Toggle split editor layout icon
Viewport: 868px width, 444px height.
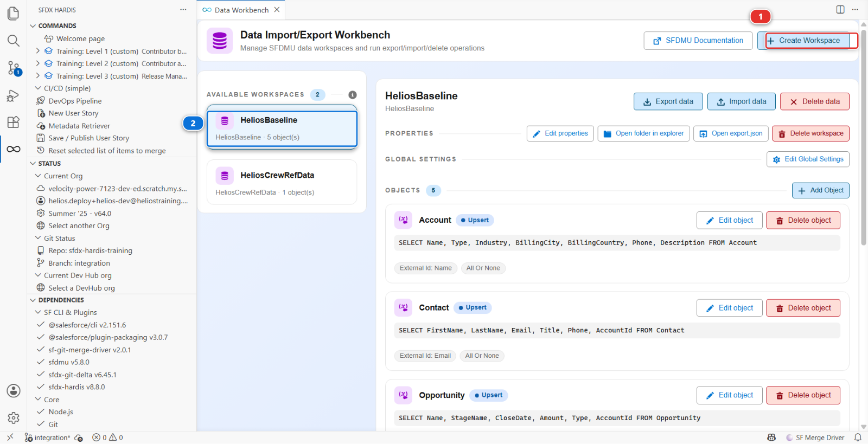840,10
